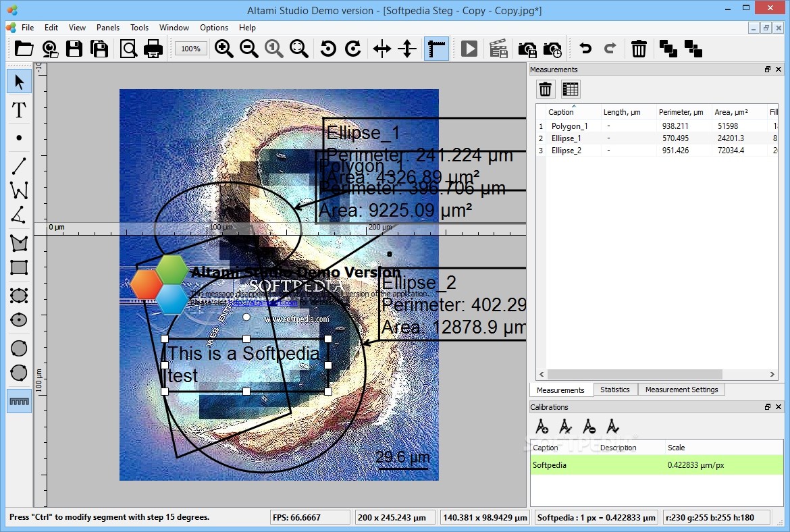This screenshot has height=532, width=790.
Task: Click the printer icon
Action: tap(153, 49)
